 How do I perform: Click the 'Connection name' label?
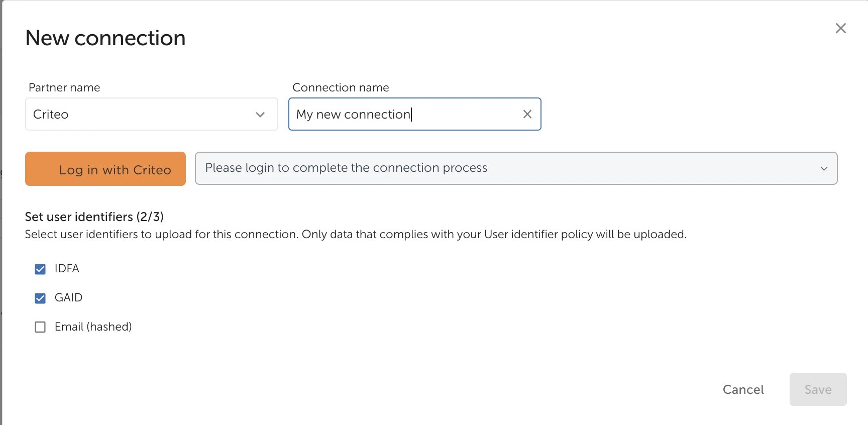(x=341, y=87)
